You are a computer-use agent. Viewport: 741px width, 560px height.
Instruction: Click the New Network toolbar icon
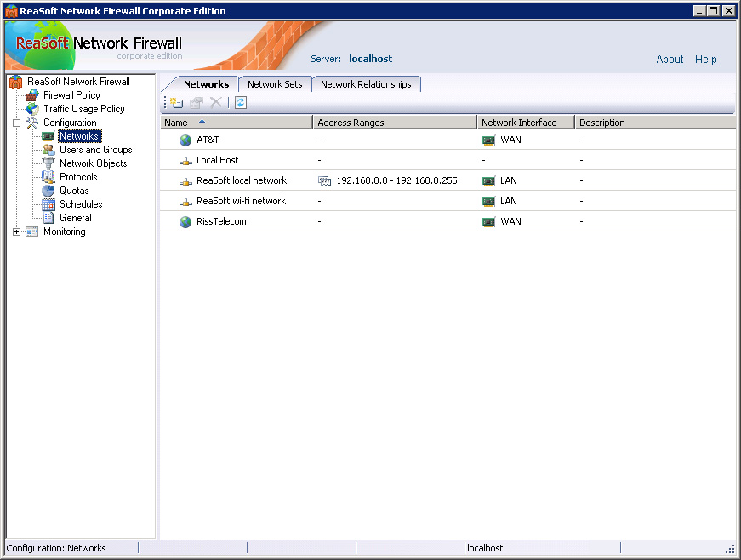(x=176, y=102)
